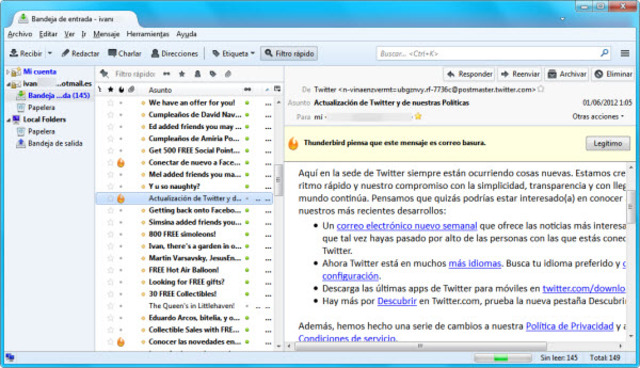Open the Direcciones address book

pyautogui.click(x=174, y=53)
